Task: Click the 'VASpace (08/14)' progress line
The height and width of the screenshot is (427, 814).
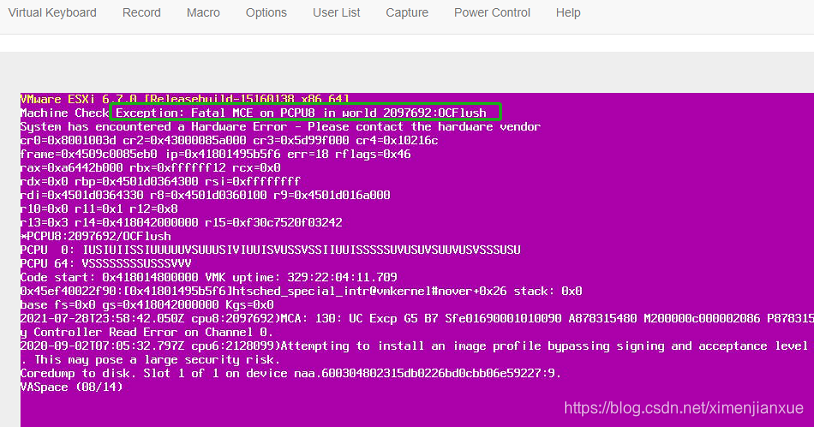Action: tap(72, 387)
